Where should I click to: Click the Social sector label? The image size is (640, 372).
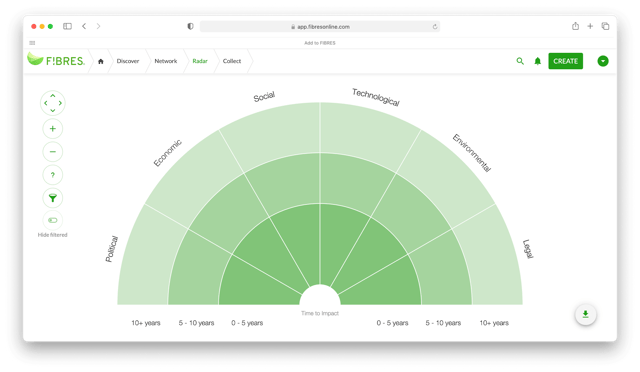264,96
